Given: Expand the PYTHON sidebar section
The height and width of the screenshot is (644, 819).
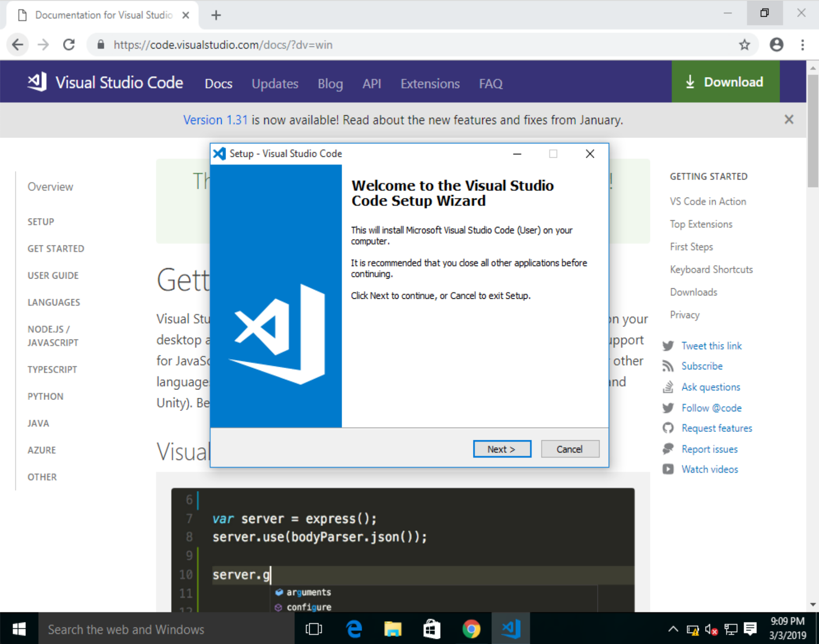Looking at the screenshot, I should [46, 396].
